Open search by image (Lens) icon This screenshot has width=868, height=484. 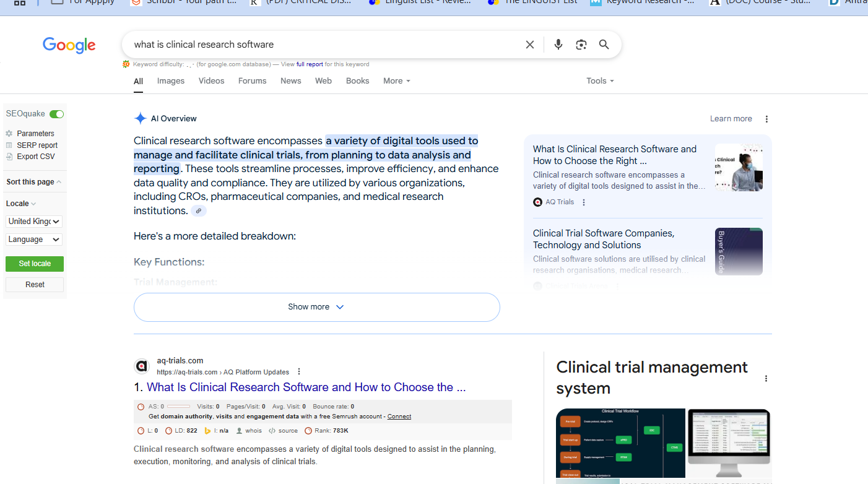(581, 45)
